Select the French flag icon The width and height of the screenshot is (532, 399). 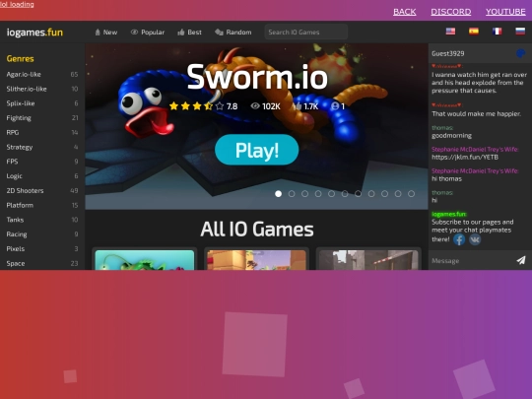click(498, 32)
